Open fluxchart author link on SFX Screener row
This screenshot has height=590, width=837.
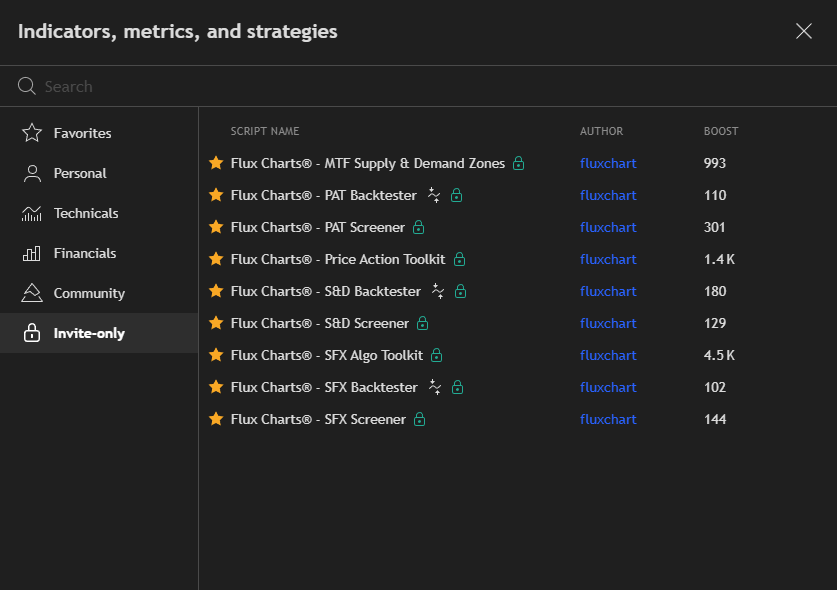pos(608,420)
